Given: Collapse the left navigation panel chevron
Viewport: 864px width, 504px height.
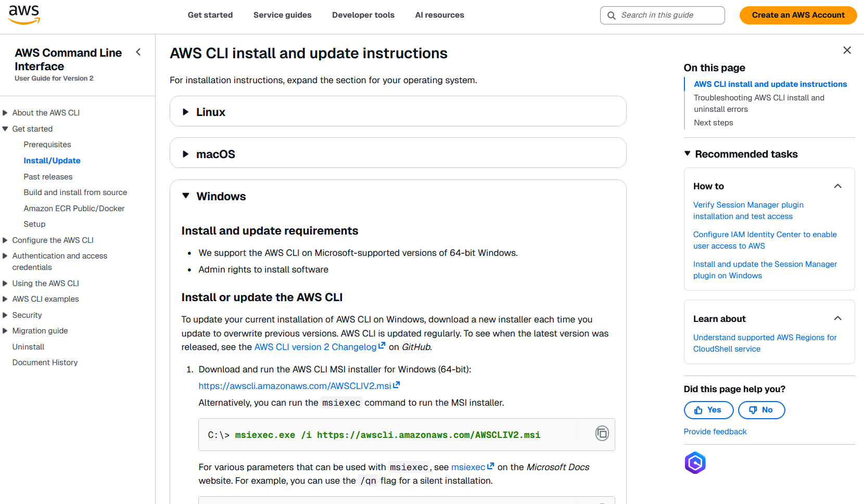Looking at the screenshot, I should [x=138, y=52].
